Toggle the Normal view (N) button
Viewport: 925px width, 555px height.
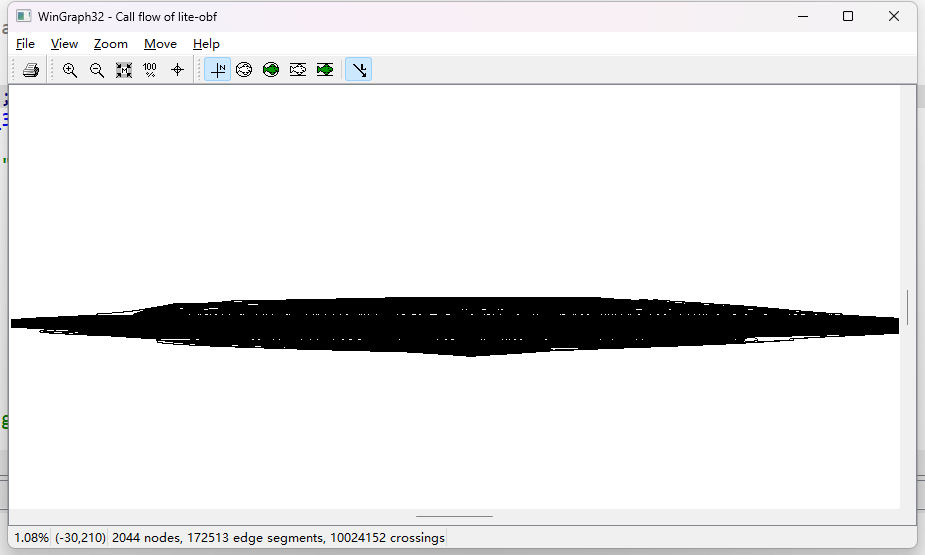[218, 70]
